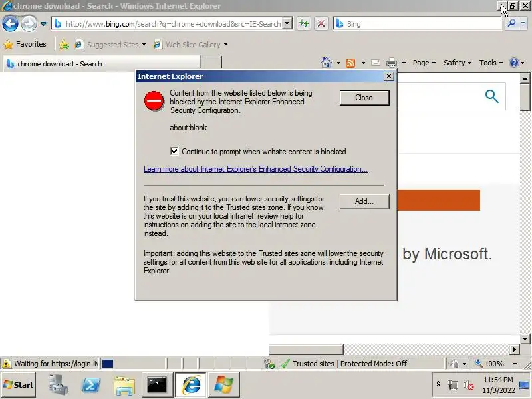Launch Windows PowerShell from the taskbar

coord(91,385)
